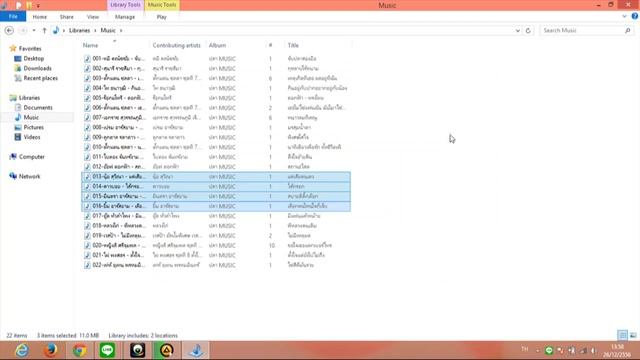
Task: Select Network in the navigation pane
Action: tap(29, 176)
